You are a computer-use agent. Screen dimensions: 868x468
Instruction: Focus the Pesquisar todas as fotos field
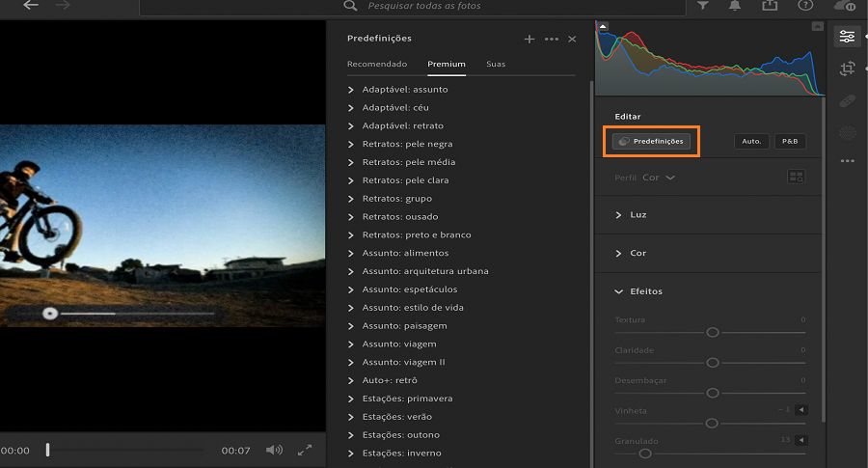(x=413, y=7)
